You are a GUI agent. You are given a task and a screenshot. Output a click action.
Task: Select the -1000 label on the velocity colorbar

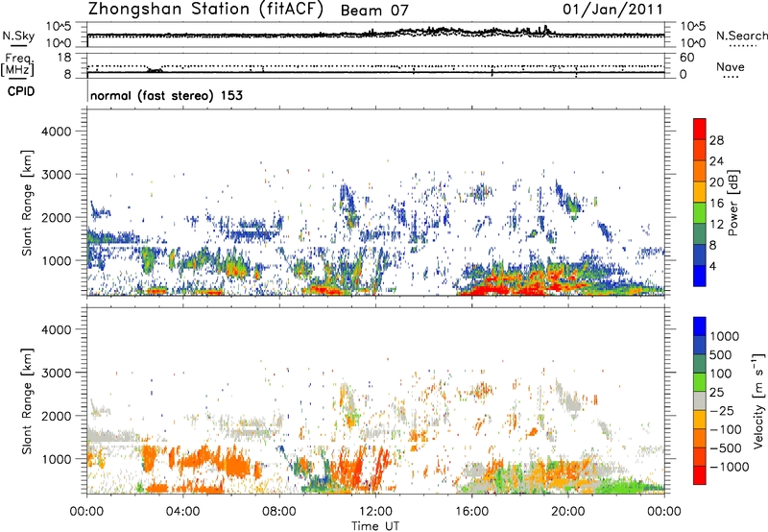[729, 467]
